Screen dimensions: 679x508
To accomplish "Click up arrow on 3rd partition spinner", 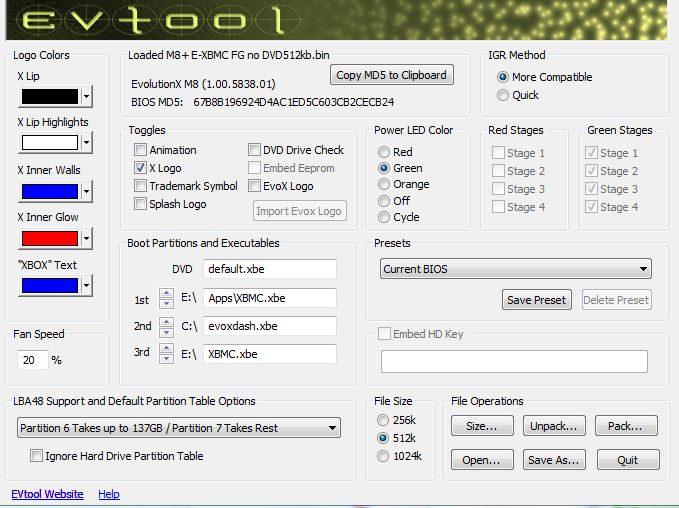I will pos(166,349).
